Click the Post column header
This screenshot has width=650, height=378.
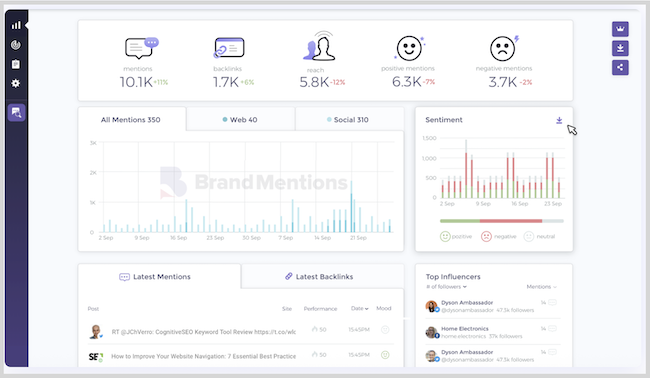coord(93,309)
